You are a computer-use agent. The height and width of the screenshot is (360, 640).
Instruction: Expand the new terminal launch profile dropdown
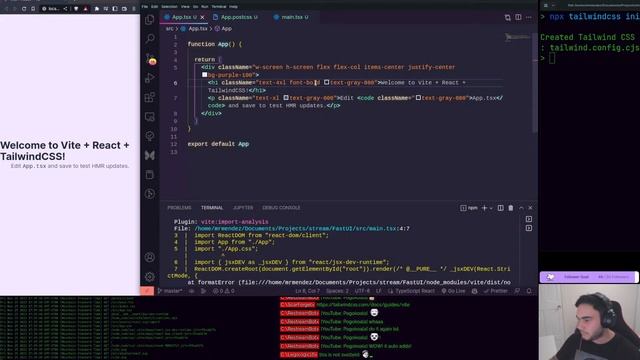(x=491, y=208)
